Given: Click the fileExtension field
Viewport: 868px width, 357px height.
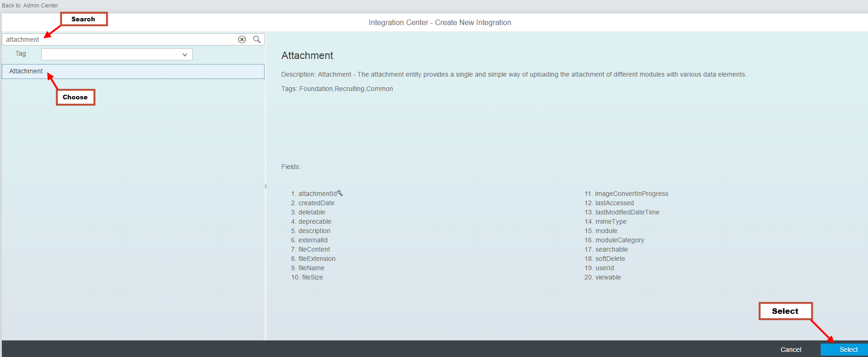Looking at the screenshot, I should coord(317,259).
